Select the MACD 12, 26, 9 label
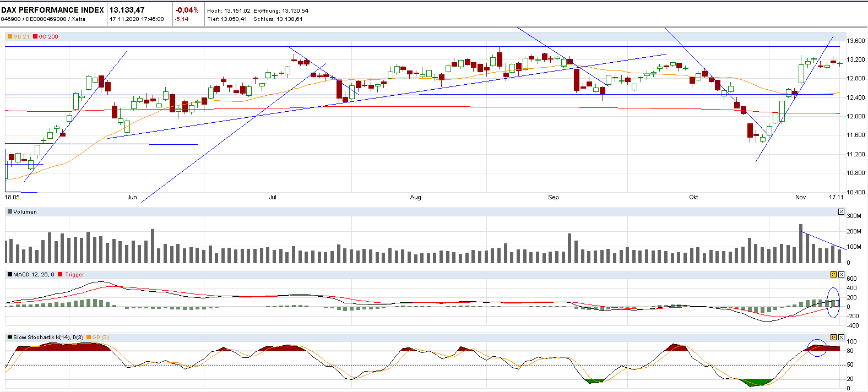The width and height of the screenshot is (868, 392). pyautogui.click(x=34, y=275)
